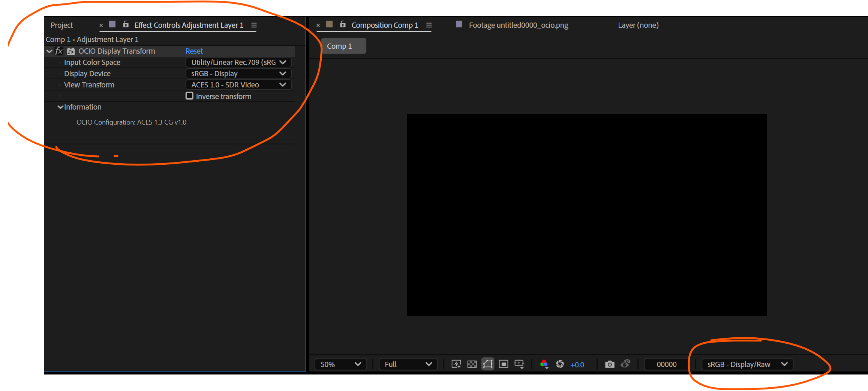Open the Footage untitled0000_ocio.png tab

[518, 25]
